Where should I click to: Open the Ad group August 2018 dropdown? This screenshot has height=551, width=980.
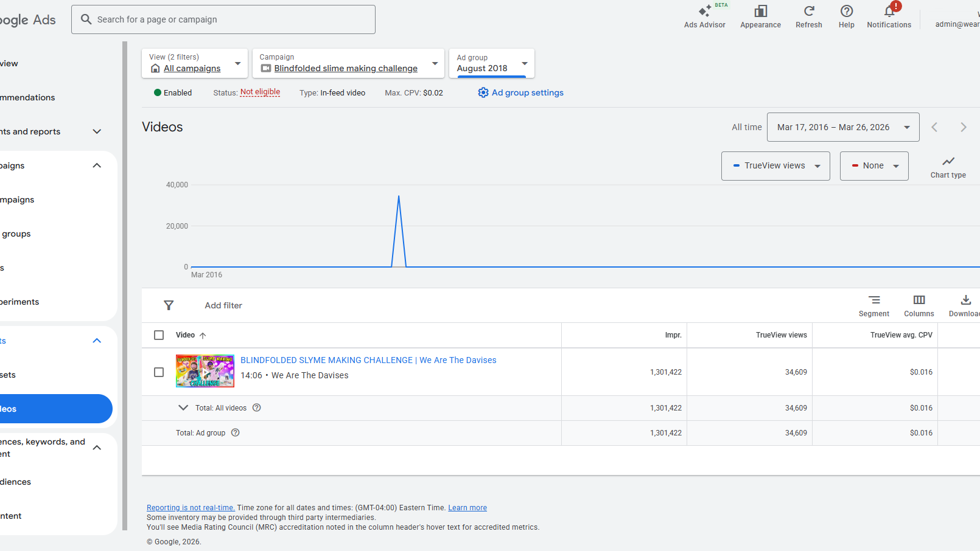click(x=492, y=63)
